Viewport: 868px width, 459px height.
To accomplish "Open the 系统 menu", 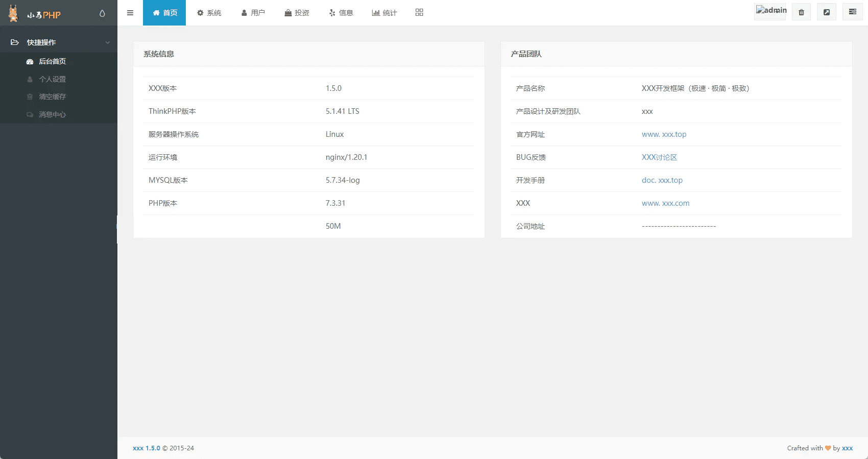I will click(209, 13).
